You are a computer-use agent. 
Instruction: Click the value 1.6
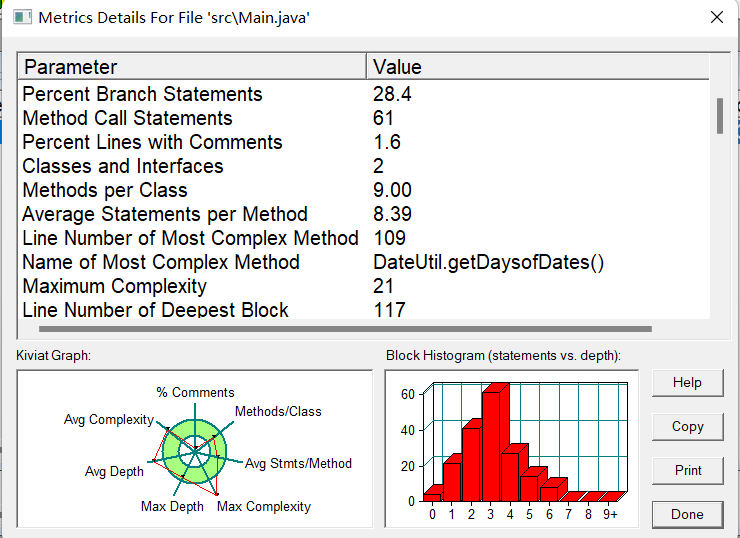pos(387,142)
